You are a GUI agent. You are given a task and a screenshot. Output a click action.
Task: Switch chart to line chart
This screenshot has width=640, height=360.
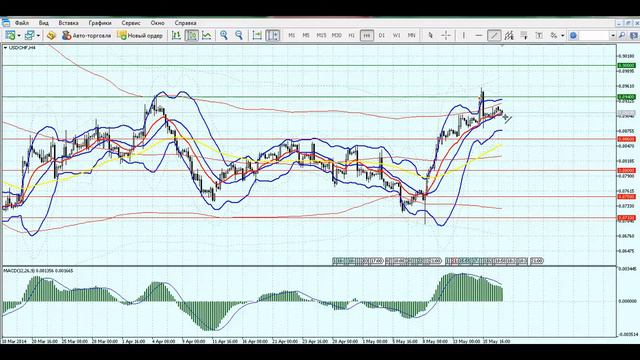click(x=207, y=36)
